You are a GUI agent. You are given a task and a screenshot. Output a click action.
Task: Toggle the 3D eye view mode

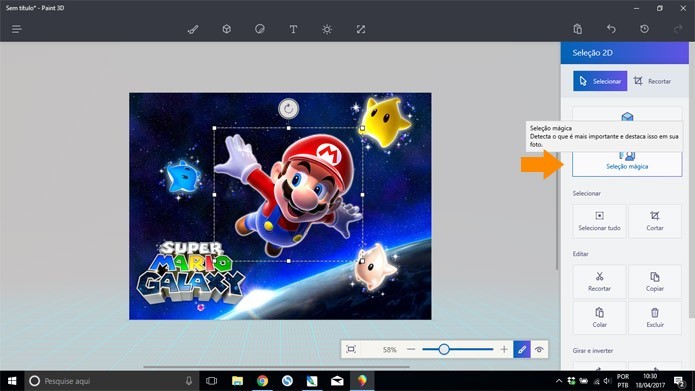(x=539, y=349)
